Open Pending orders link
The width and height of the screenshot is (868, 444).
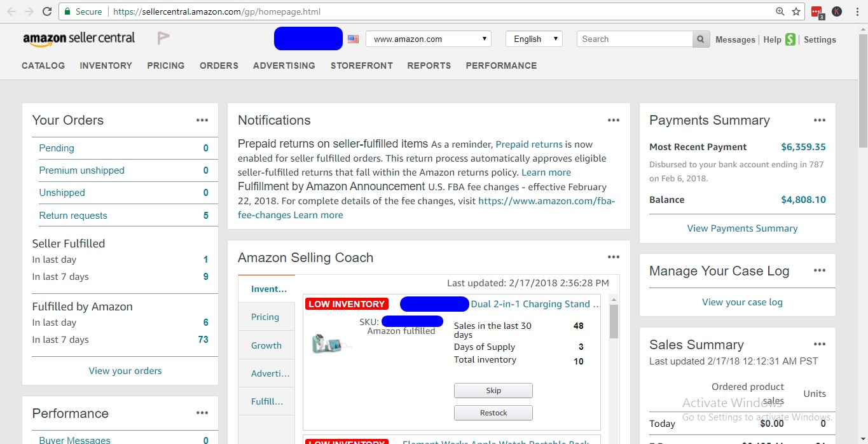(57, 148)
